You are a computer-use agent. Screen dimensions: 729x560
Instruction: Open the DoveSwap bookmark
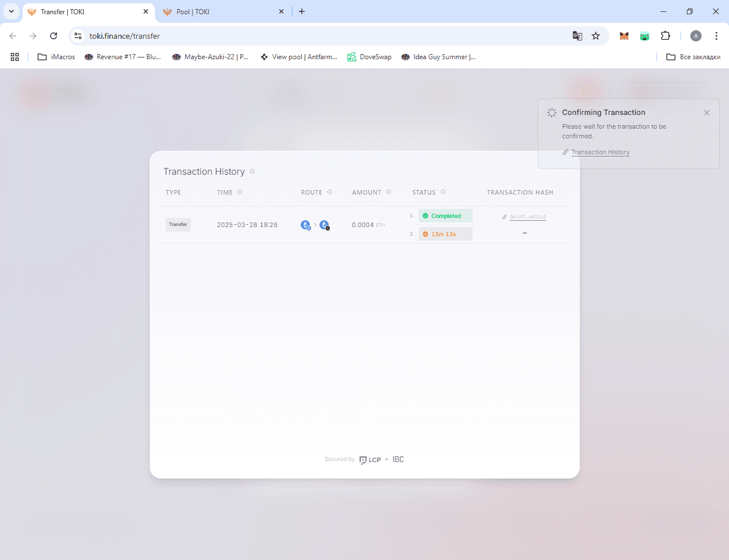pyautogui.click(x=370, y=57)
